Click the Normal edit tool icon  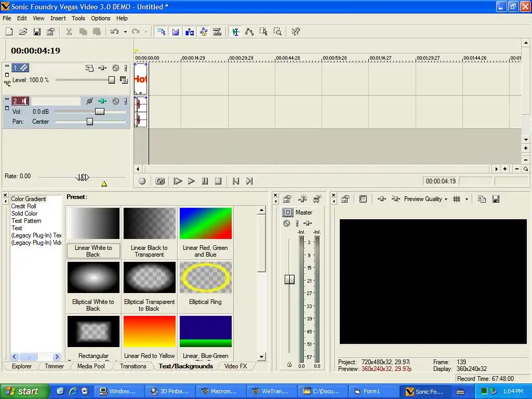click(235, 32)
